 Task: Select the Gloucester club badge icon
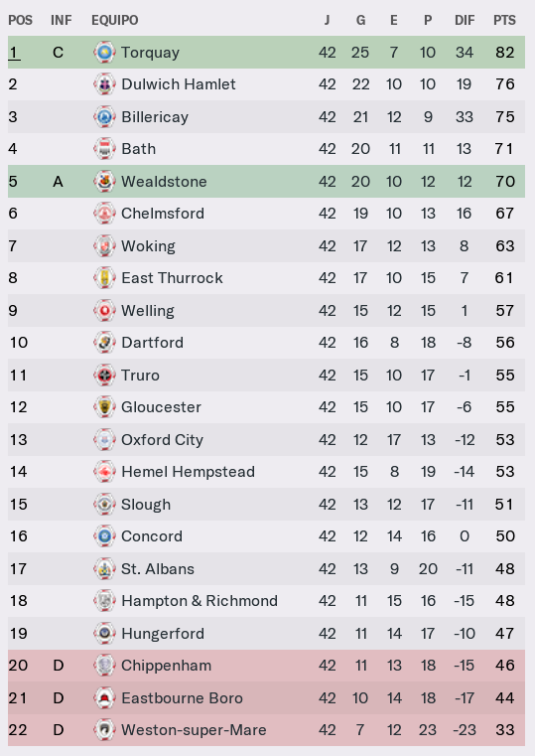pyautogui.click(x=104, y=407)
